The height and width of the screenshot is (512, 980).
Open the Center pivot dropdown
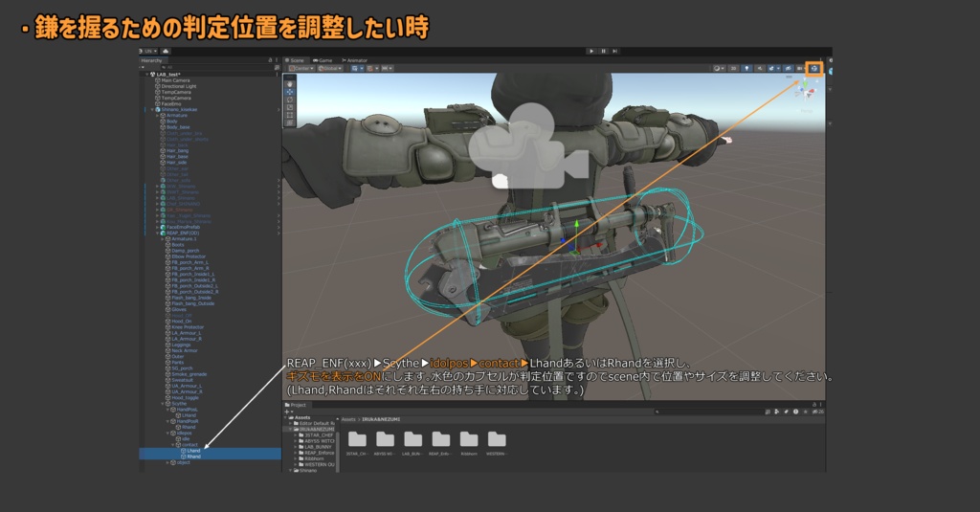(300, 68)
